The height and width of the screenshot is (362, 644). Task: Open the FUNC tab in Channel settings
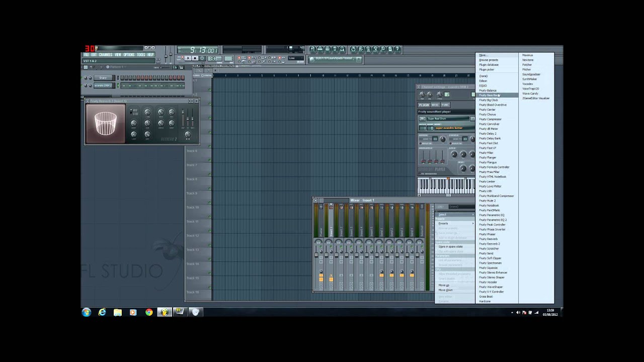pos(445,105)
